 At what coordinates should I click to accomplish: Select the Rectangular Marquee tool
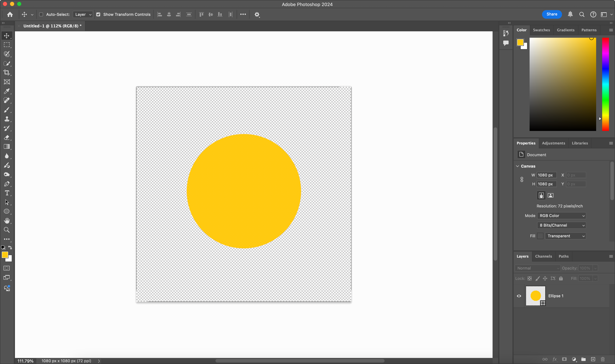pos(7,45)
